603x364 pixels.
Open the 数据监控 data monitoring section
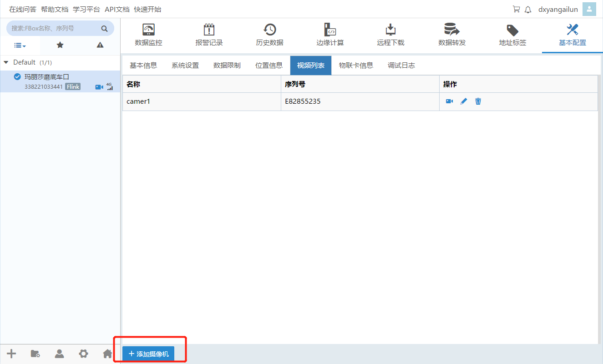148,35
